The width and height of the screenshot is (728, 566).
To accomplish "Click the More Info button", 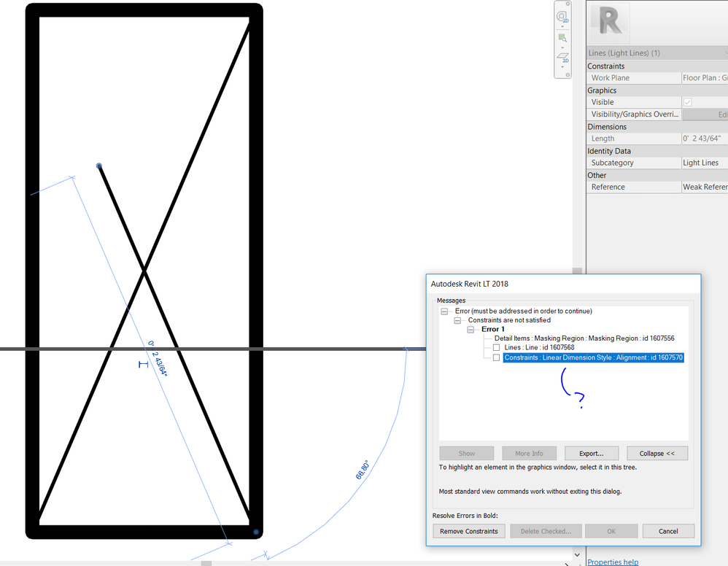I will click(529, 453).
